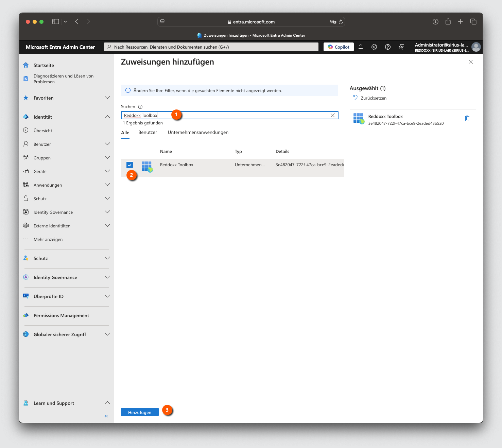Open Mehr anzeigen in sidebar

click(x=48, y=239)
